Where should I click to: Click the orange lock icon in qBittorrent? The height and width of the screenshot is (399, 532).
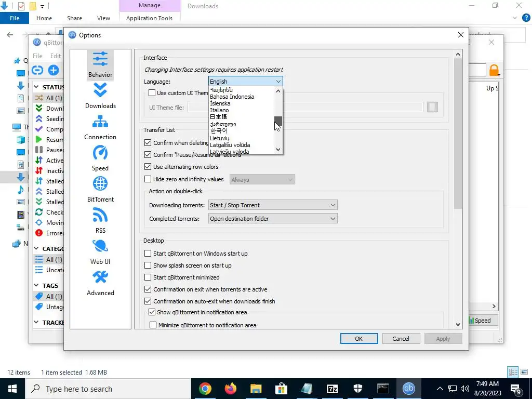(x=494, y=70)
